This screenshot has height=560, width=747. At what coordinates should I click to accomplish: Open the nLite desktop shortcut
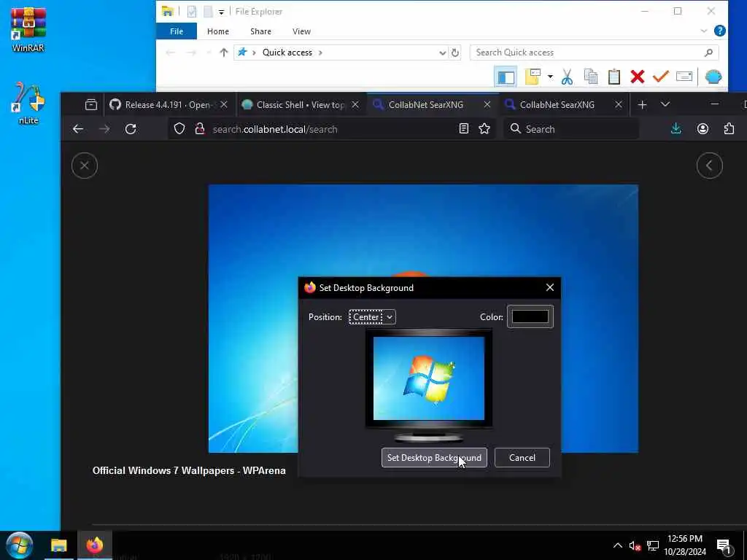tap(28, 102)
